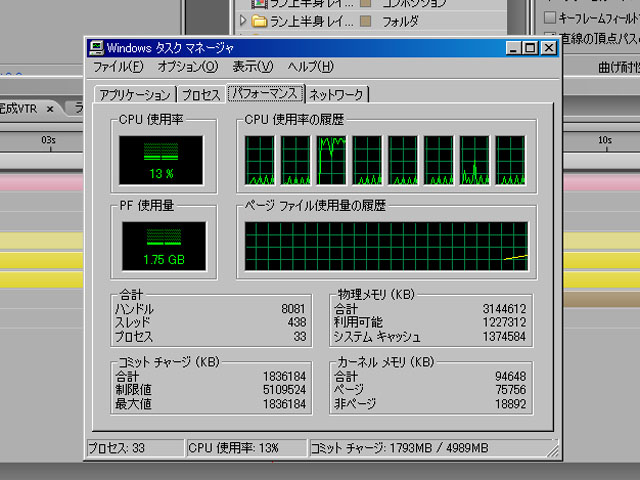Click system cache value 1374584
This screenshot has width=640, height=480.
[504, 336]
